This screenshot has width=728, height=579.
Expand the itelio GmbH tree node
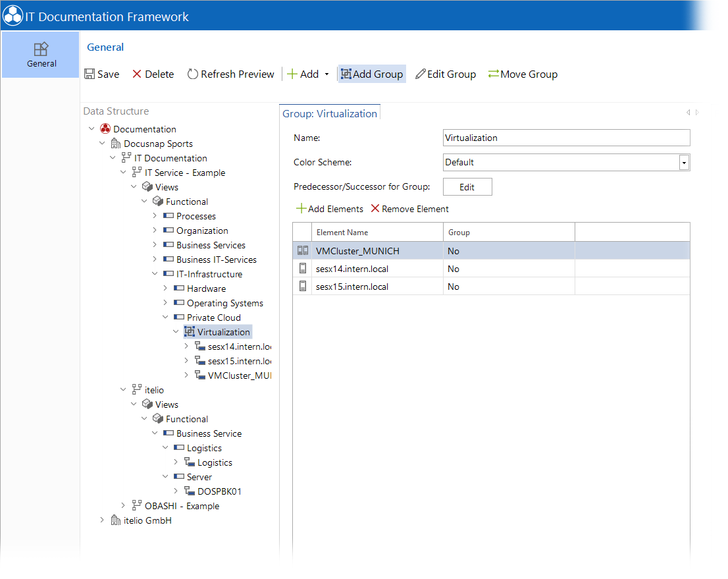point(101,520)
